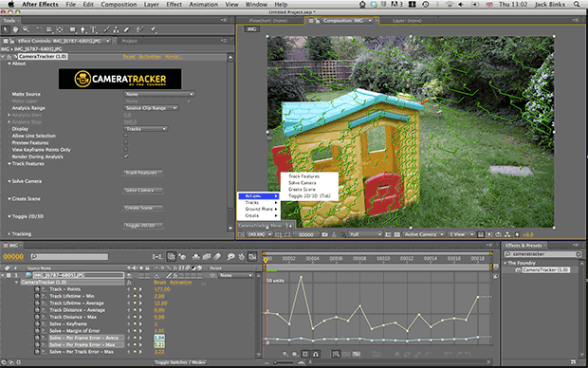Select the Eraser tool
Screen dimensions: 588x368
(126, 29)
